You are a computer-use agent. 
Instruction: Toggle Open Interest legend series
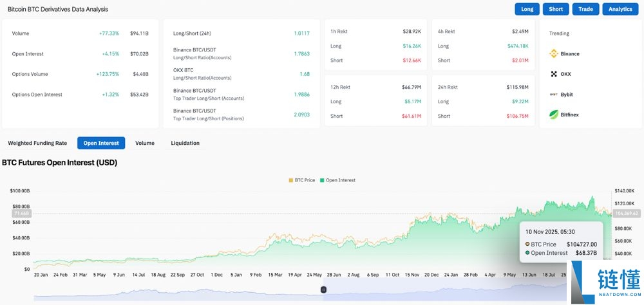[x=337, y=180]
